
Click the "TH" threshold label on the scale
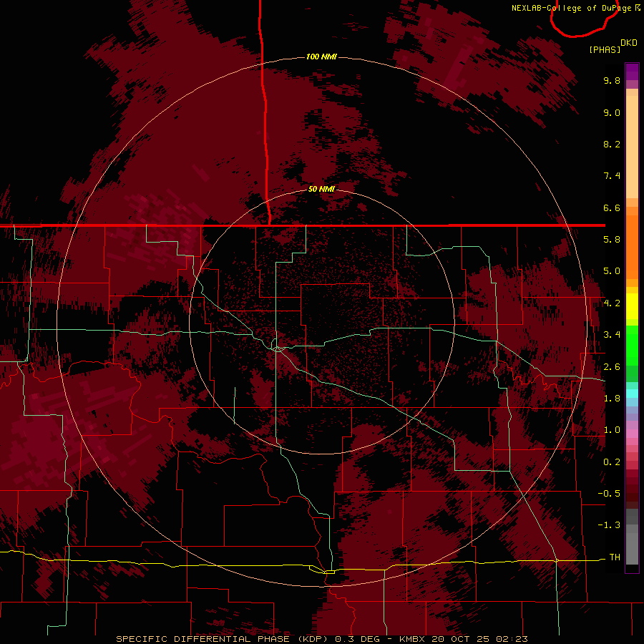click(615, 557)
